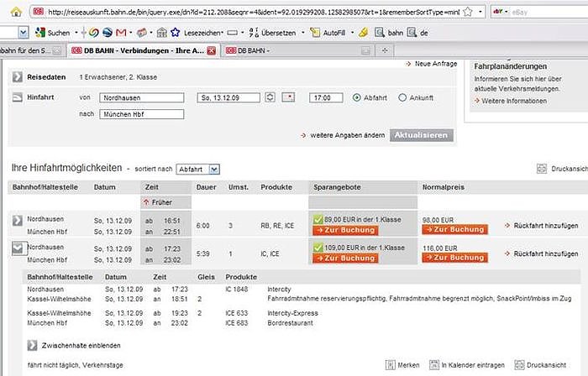Click the Aktualisieren button

[420, 134]
